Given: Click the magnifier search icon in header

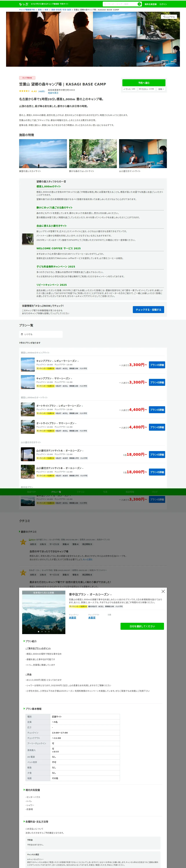Looking at the screenshot, I should pyautogui.click(x=139, y=4).
